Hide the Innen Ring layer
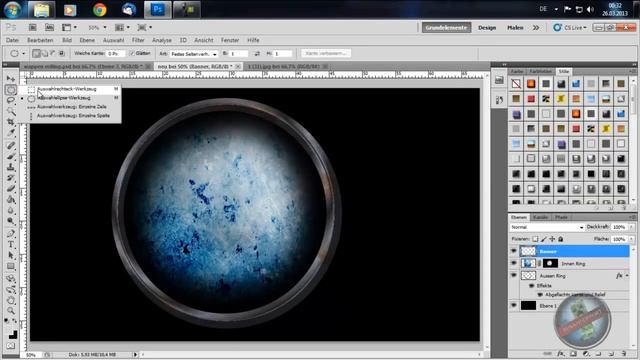 tap(514, 263)
